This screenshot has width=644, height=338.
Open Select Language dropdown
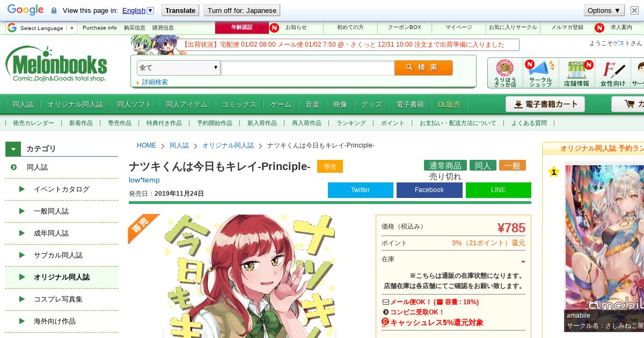41,28
